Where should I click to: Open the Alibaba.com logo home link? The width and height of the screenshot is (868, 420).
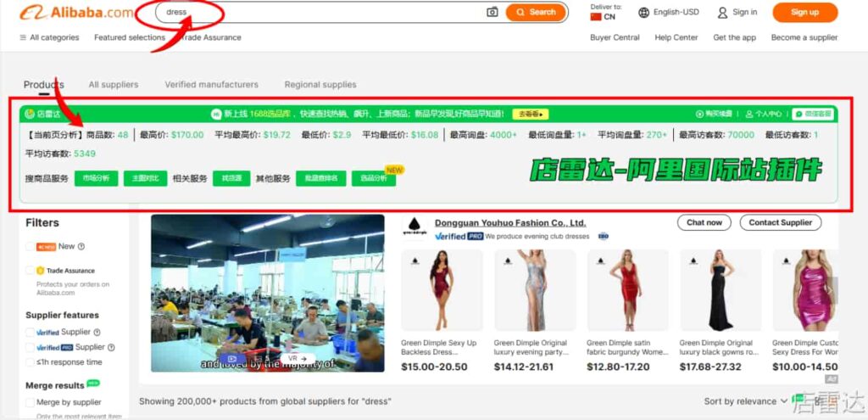75,12
